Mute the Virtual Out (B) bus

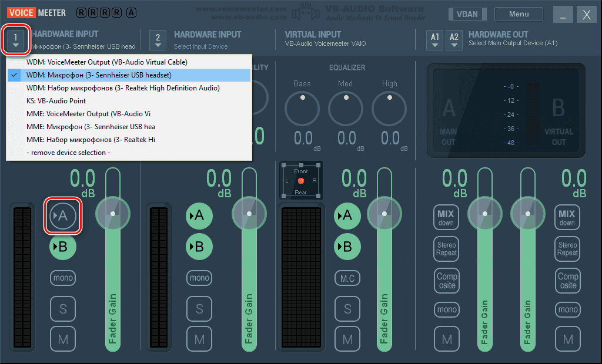tap(568, 339)
